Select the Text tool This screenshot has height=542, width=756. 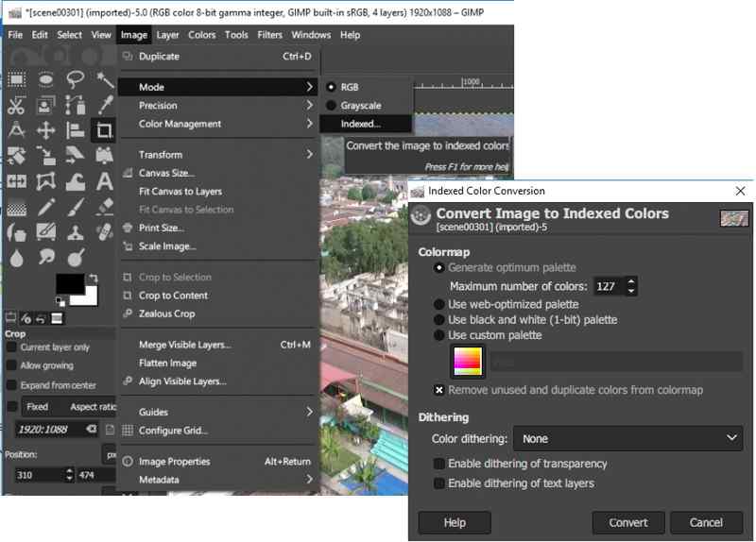(104, 180)
